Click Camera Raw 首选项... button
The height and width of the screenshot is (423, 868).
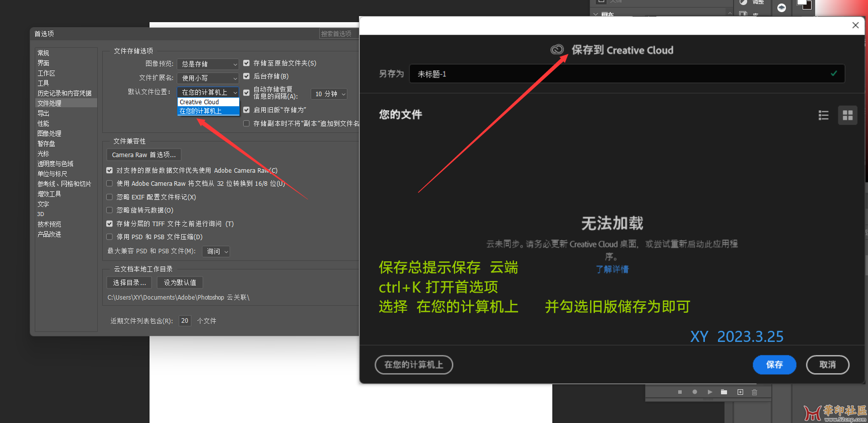(144, 155)
